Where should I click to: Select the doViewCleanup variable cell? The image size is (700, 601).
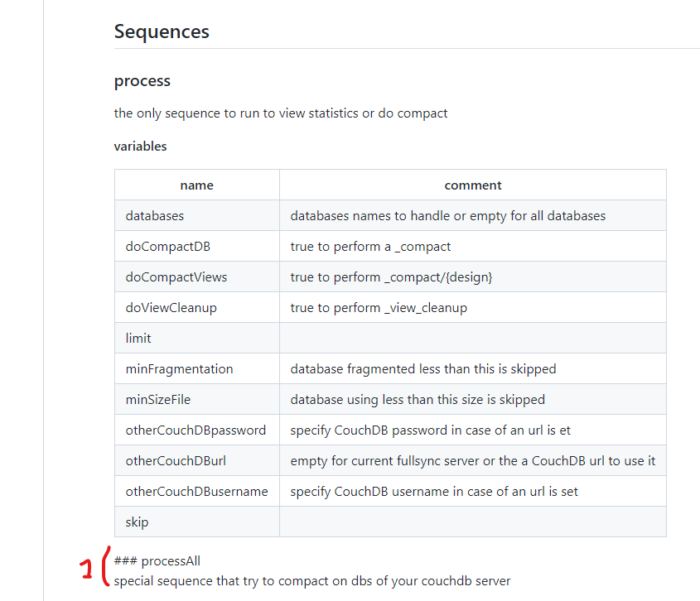click(171, 307)
